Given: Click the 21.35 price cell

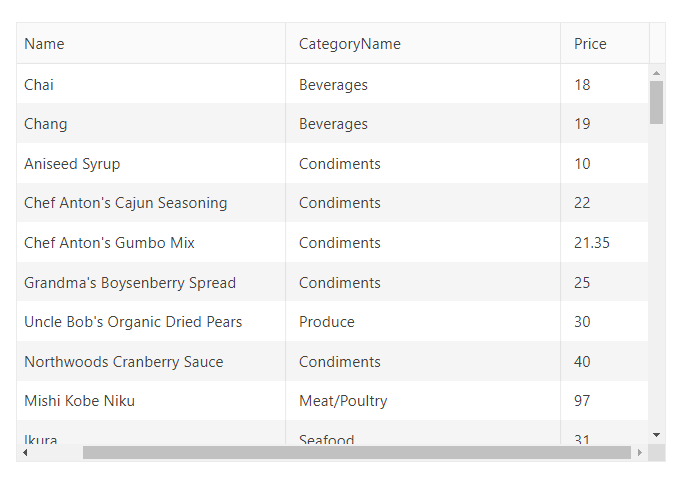Looking at the screenshot, I should coord(592,243).
